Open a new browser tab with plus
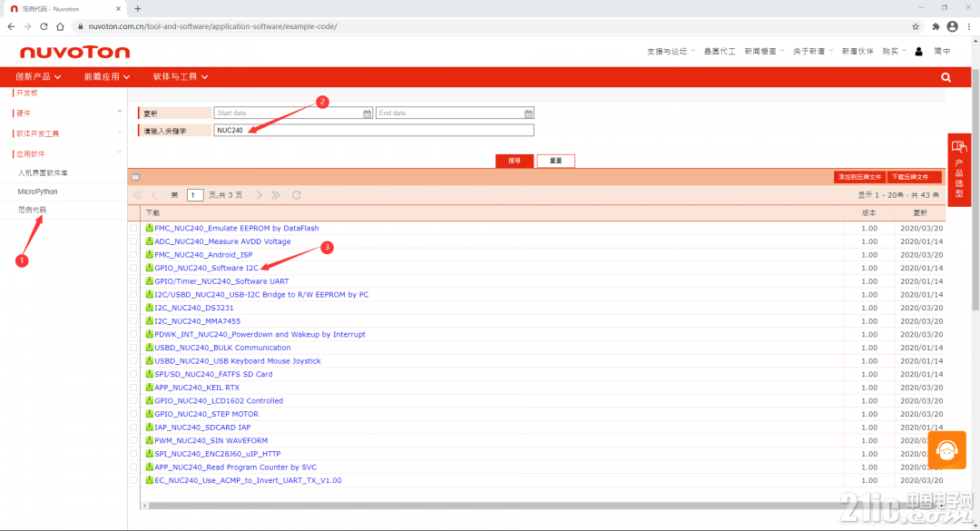The height and width of the screenshot is (531, 980). (x=138, y=9)
